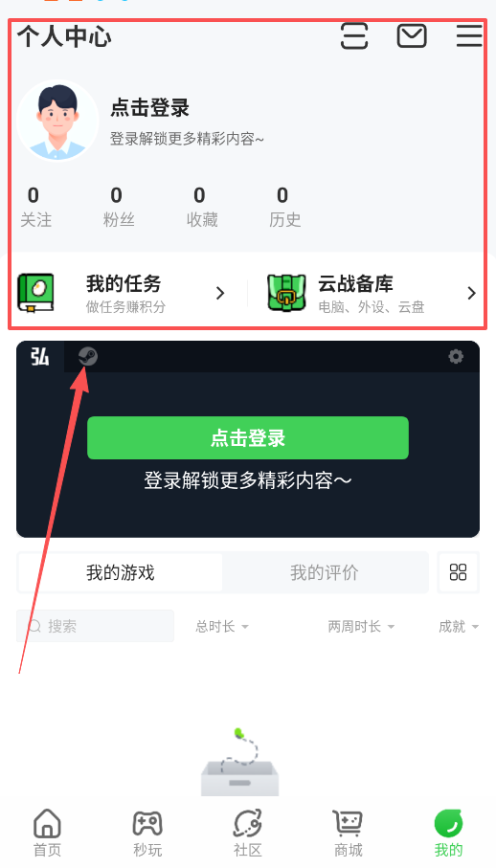
Task: Open 社区 in bottom navigation
Action: pyautogui.click(x=247, y=833)
